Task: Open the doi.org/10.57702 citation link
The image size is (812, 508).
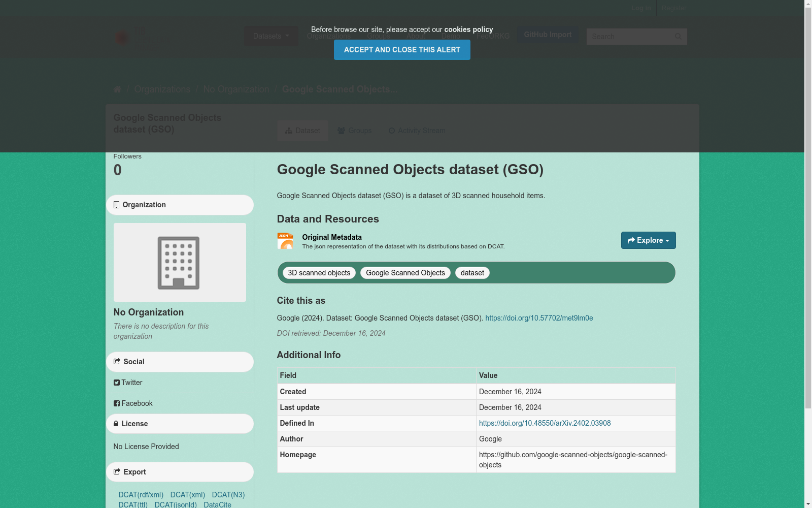Action: click(x=539, y=318)
